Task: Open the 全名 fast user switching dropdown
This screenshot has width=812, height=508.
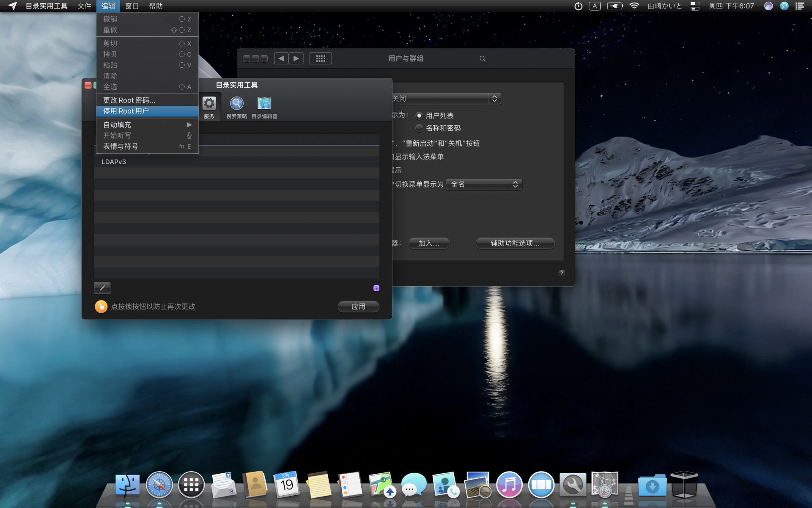Action: pyautogui.click(x=484, y=184)
